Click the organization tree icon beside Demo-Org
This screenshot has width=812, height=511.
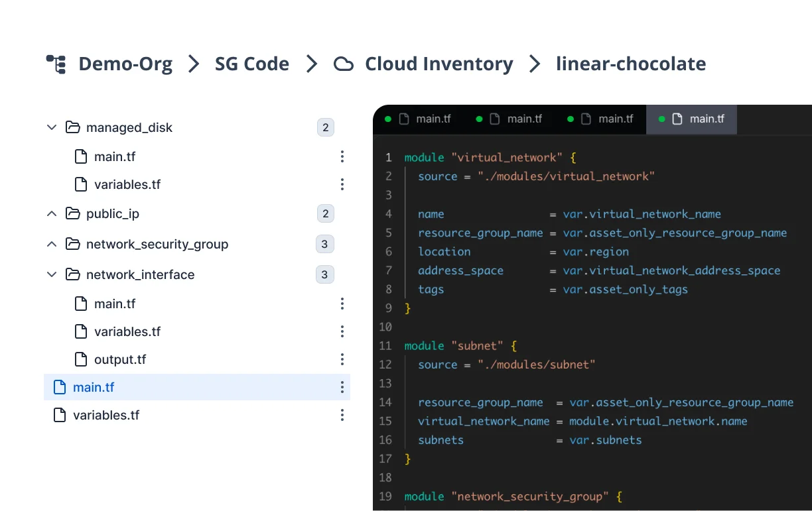(x=56, y=64)
